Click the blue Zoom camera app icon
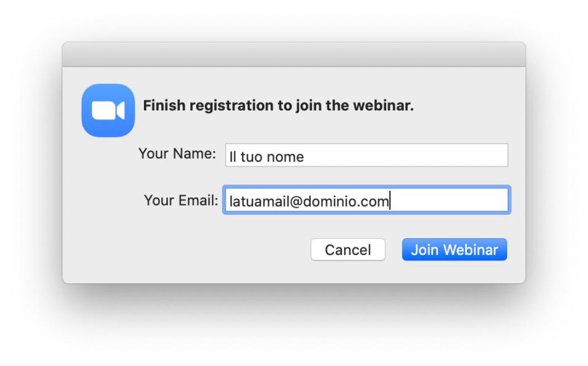 (x=108, y=110)
